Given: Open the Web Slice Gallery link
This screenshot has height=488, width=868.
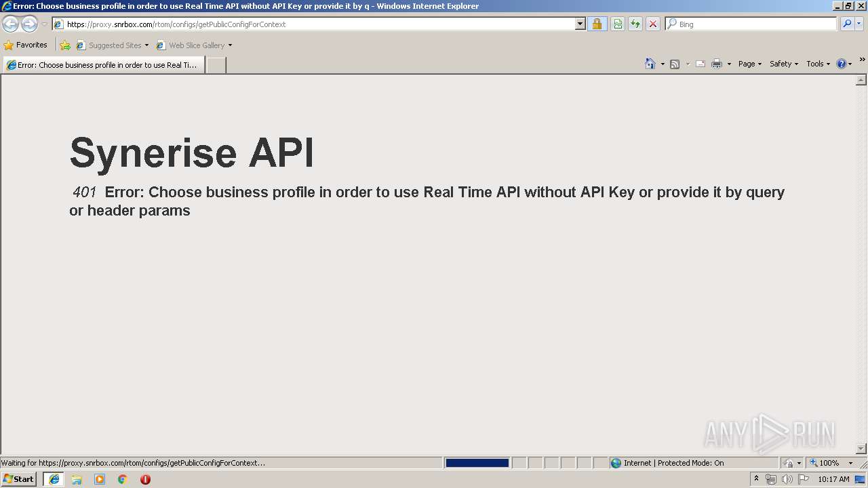Looking at the screenshot, I should pyautogui.click(x=194, y=45).
